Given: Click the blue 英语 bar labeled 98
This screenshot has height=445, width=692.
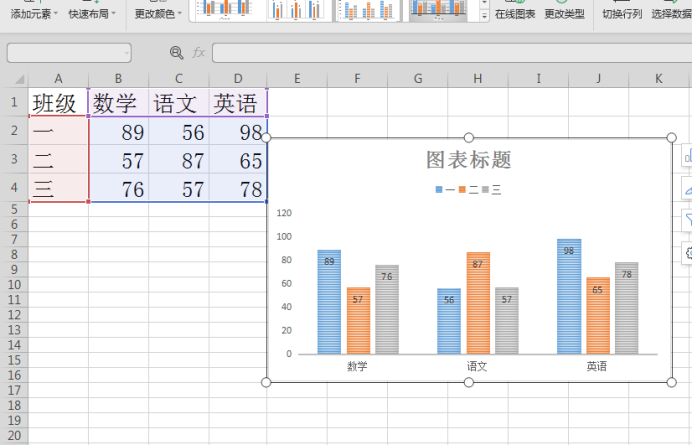Looking at the screenshot, I should click(569, 297).
